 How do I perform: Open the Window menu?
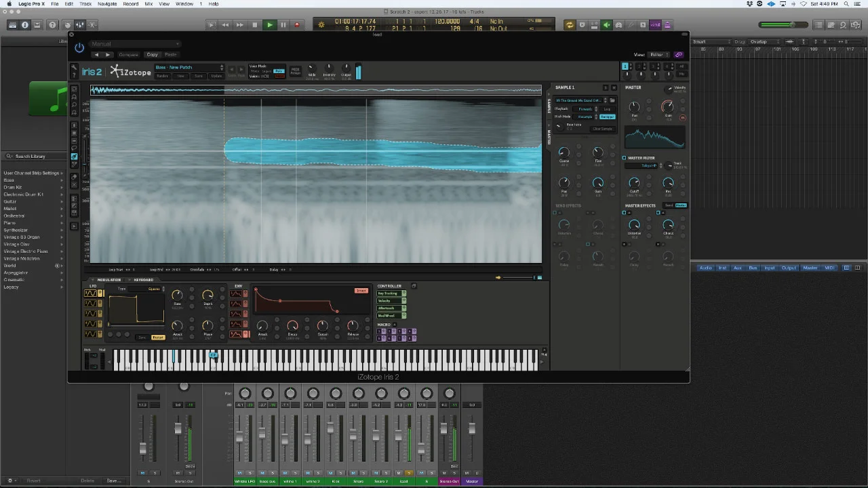pyautogui.click(x=184, y=3)
